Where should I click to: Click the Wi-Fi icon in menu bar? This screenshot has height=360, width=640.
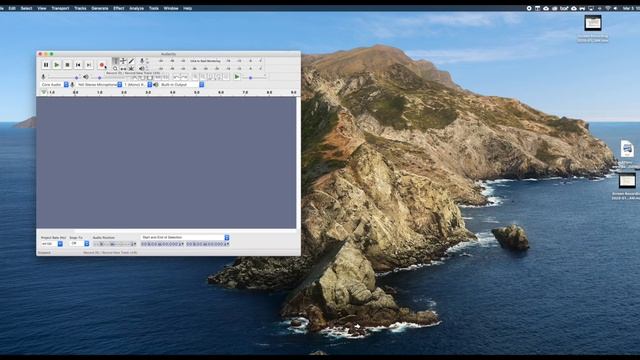pyautogui.click(x=608, y=8)
